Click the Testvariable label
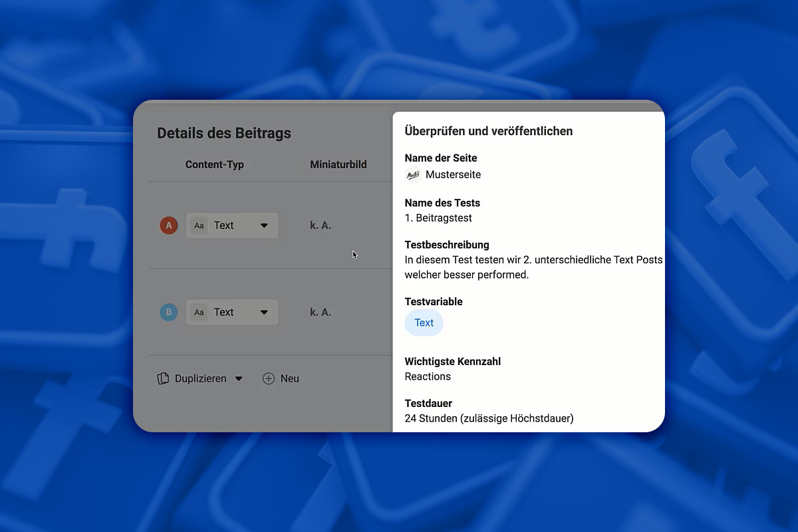The height and width of the screenshot is (532, 798). 434,301
